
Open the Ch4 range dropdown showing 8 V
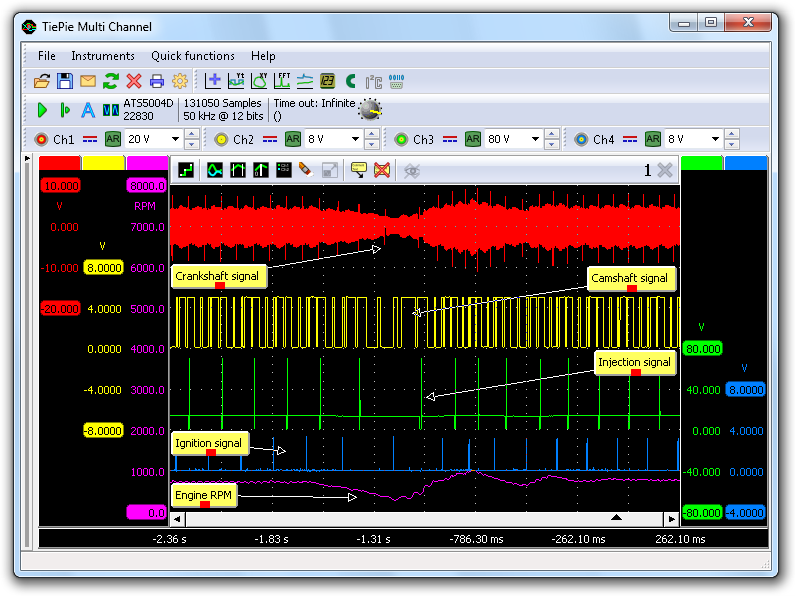[716, 139]
